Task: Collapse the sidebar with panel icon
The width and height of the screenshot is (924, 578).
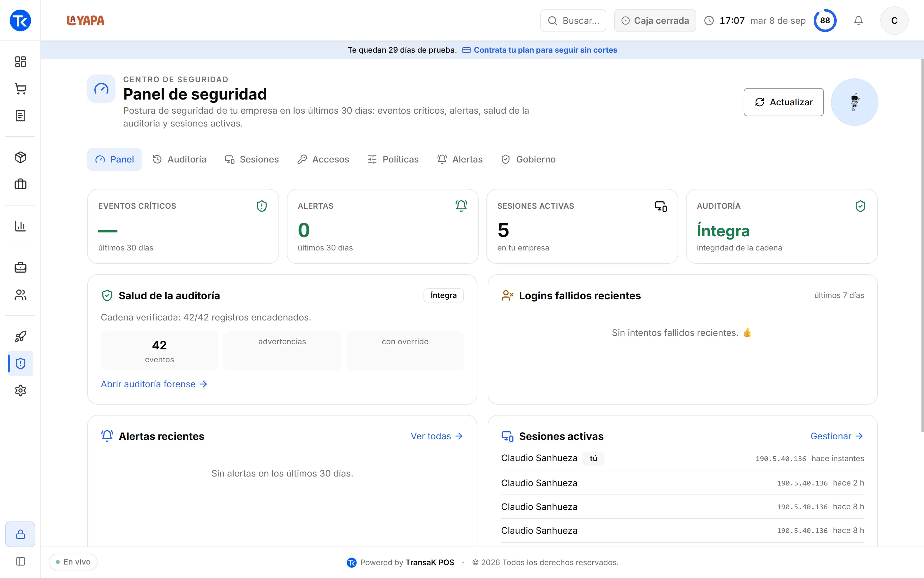Action: pyautogui.click(x=20, y=561)
